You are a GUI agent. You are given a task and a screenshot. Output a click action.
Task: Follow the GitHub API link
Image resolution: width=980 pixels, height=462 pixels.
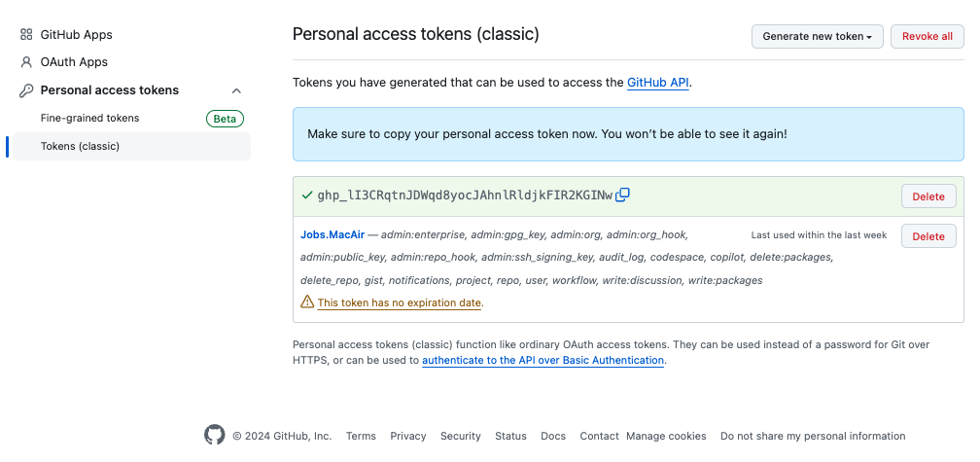point(657,83)
